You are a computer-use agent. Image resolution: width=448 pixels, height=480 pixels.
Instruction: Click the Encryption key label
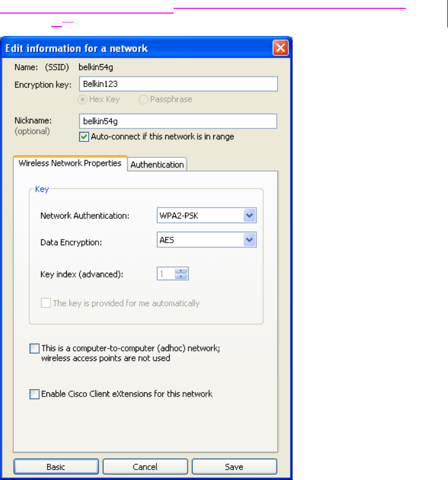click(43, 85)
